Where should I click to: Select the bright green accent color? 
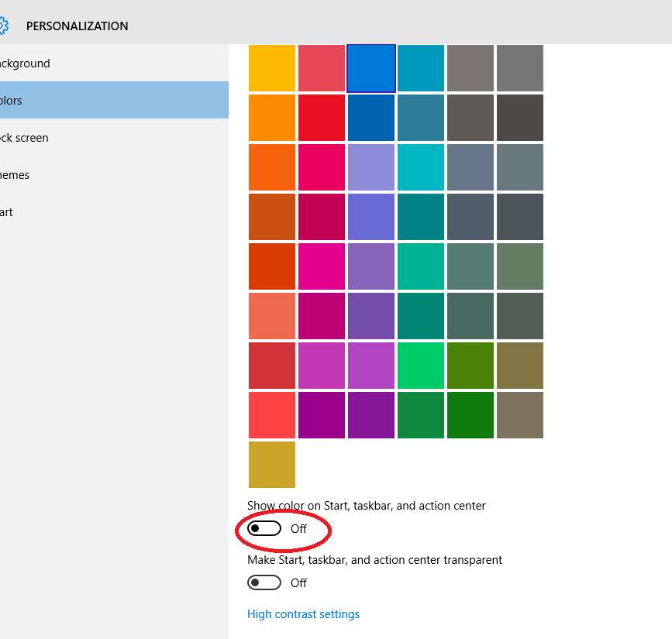tap(421, 366)
